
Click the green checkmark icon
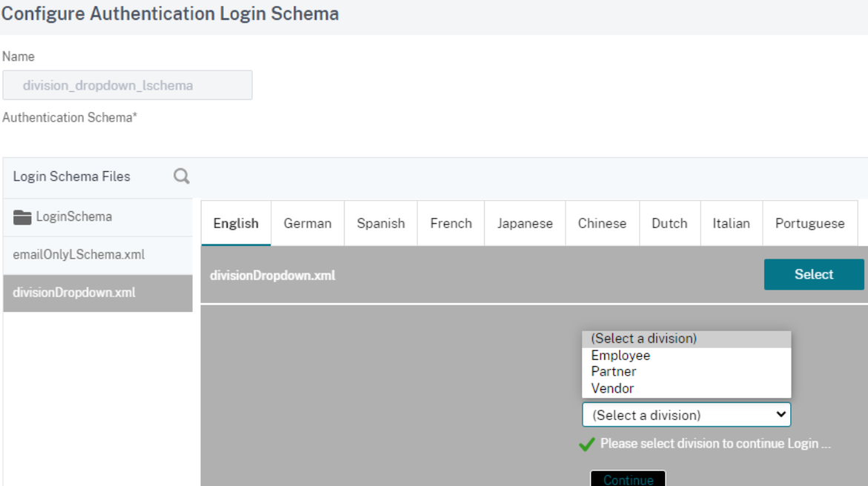pyautogui.click(x=587, y=444)
